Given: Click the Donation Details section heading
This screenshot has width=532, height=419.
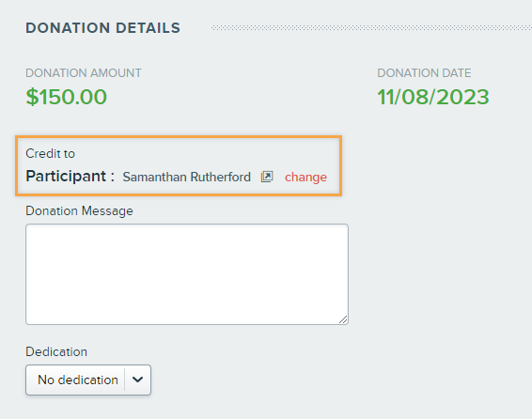Looking at the screenshot, I should point(102,28).
